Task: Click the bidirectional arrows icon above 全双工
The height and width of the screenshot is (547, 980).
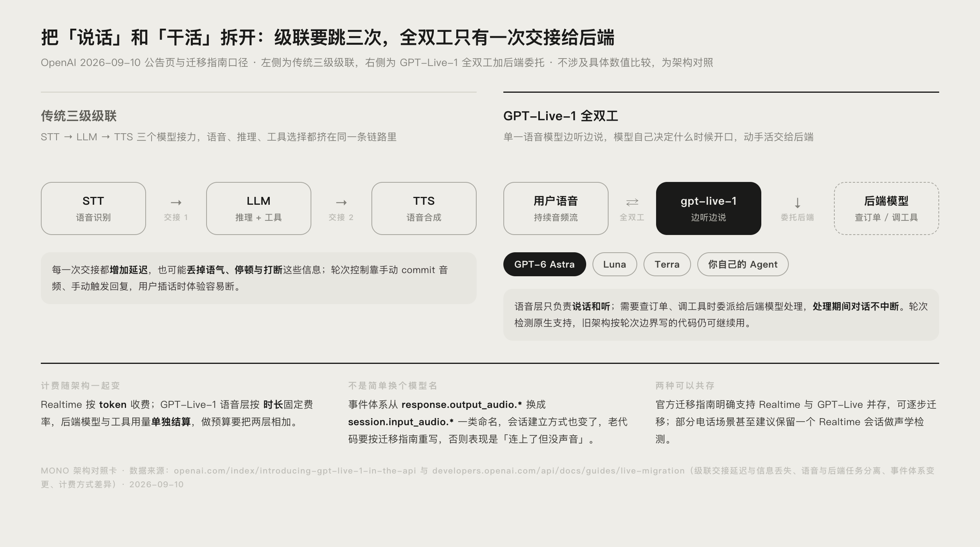Action: (632, 202)
